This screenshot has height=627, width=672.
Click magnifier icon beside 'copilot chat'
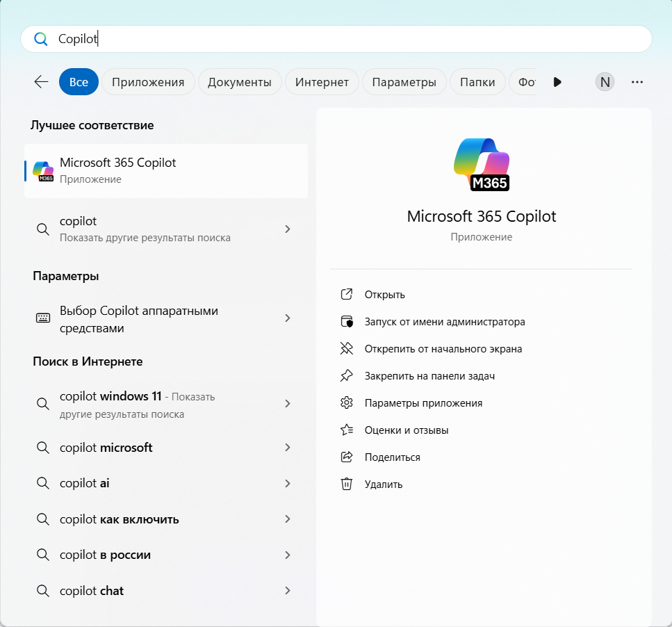point(43,591)
